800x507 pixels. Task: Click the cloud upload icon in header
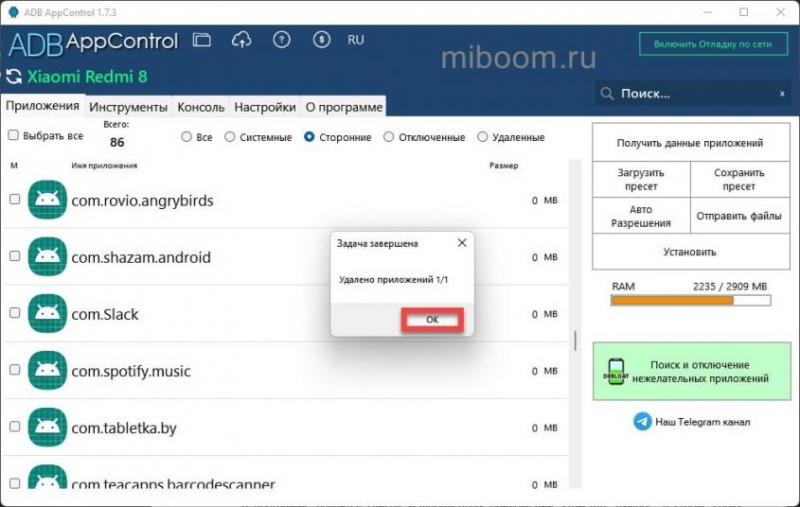click(241, 40)
